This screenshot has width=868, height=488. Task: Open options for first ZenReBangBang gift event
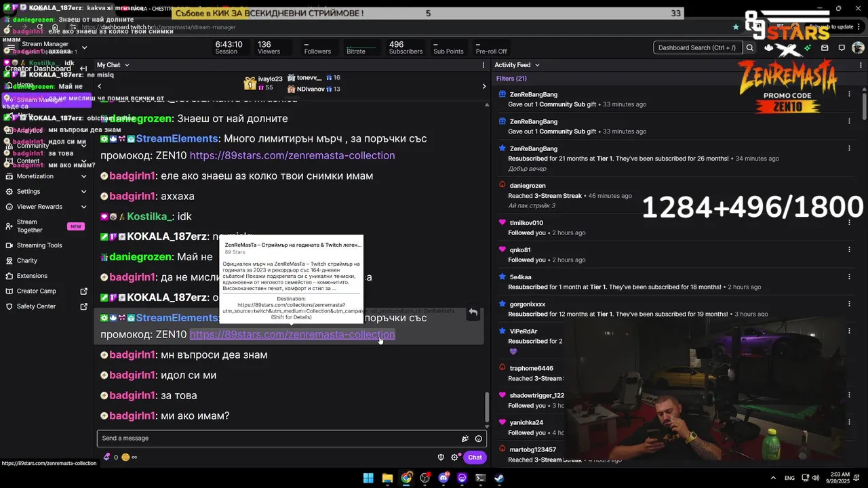tap(849, 94)
